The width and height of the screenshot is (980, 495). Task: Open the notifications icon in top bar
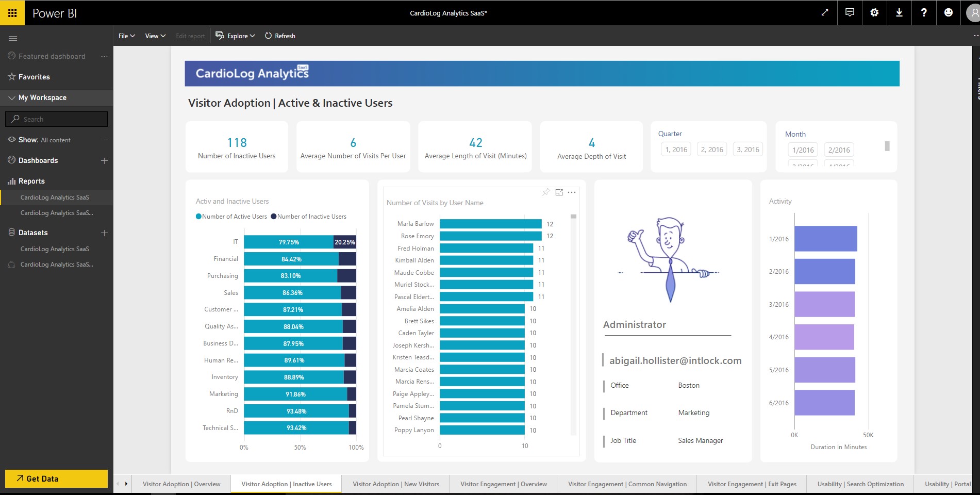[x=850, y=12]
